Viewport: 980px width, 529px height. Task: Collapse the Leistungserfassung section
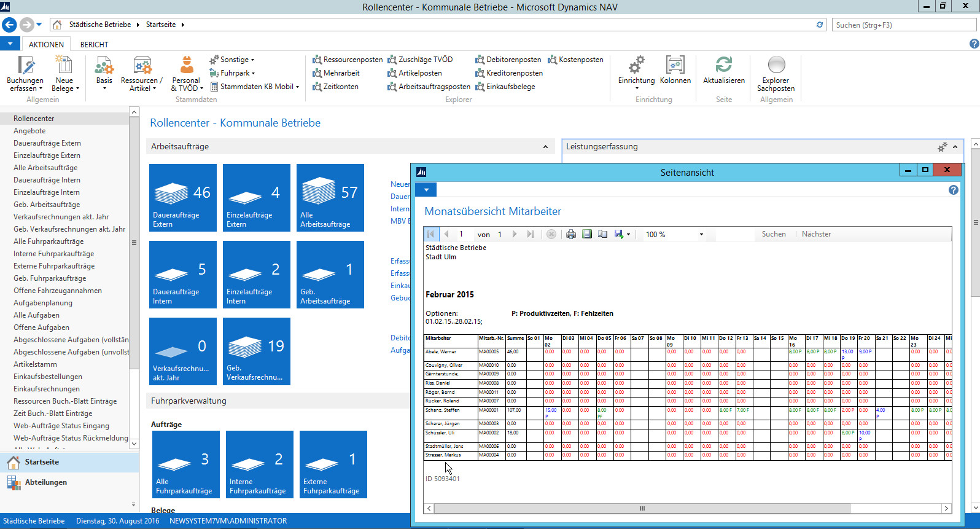[955, 147]
